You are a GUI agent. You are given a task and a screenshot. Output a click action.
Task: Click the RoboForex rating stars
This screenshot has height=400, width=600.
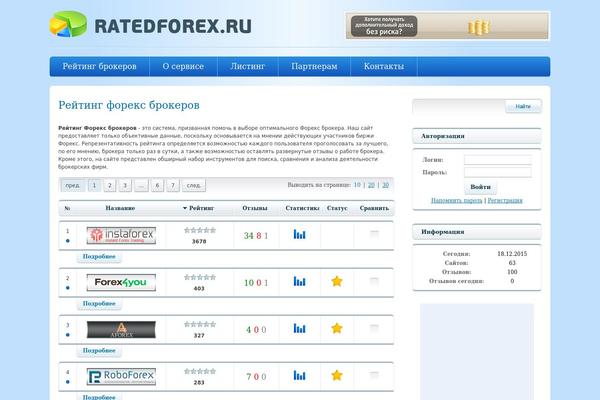point(200,371)
